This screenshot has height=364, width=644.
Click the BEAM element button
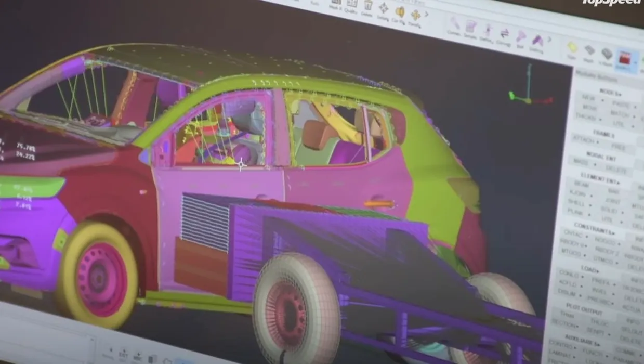point(581,184)
